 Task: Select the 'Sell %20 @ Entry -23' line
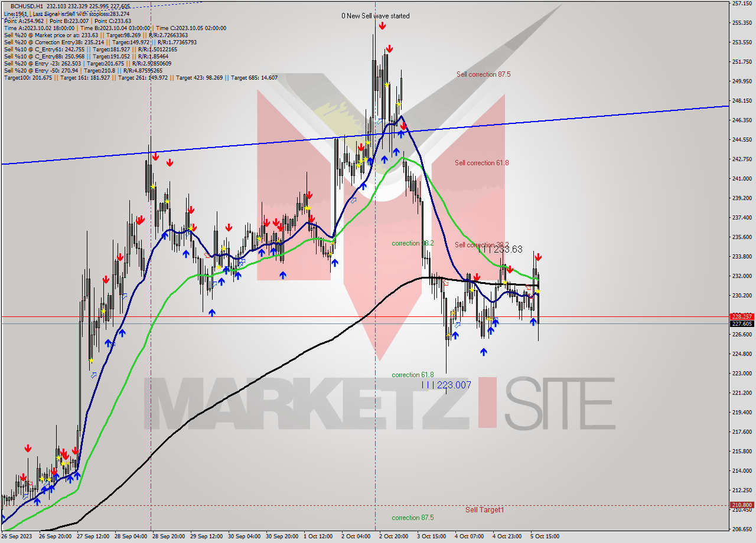tap(87, 63)
